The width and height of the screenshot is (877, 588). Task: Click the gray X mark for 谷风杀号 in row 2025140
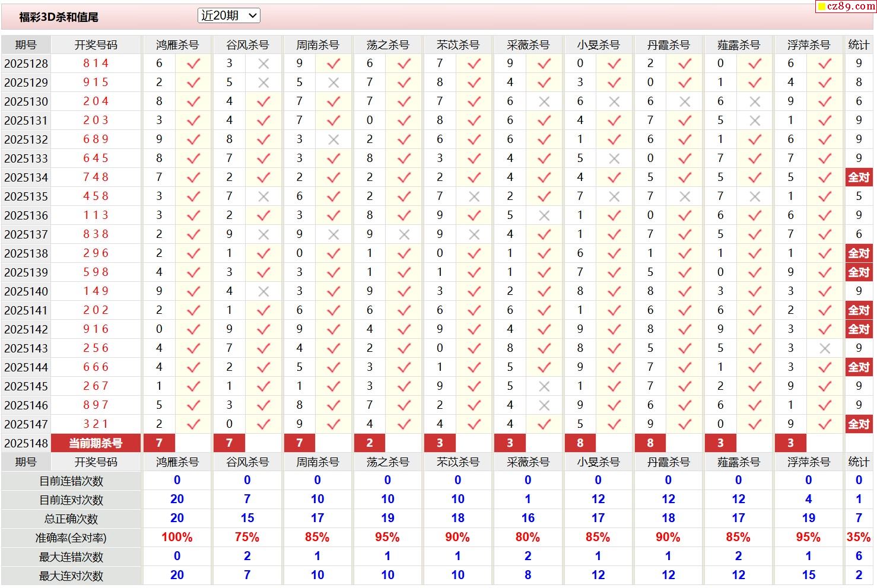[263, 291]
